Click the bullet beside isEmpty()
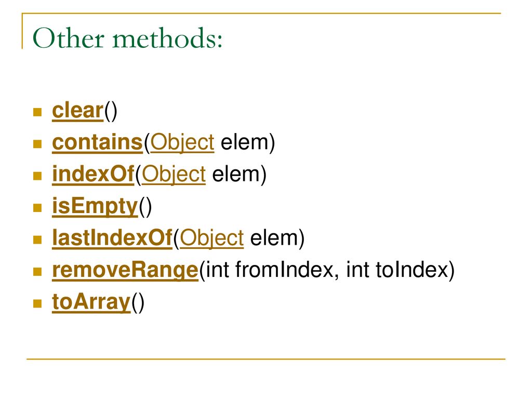The image size is (532, 399). tap(37, 208)
